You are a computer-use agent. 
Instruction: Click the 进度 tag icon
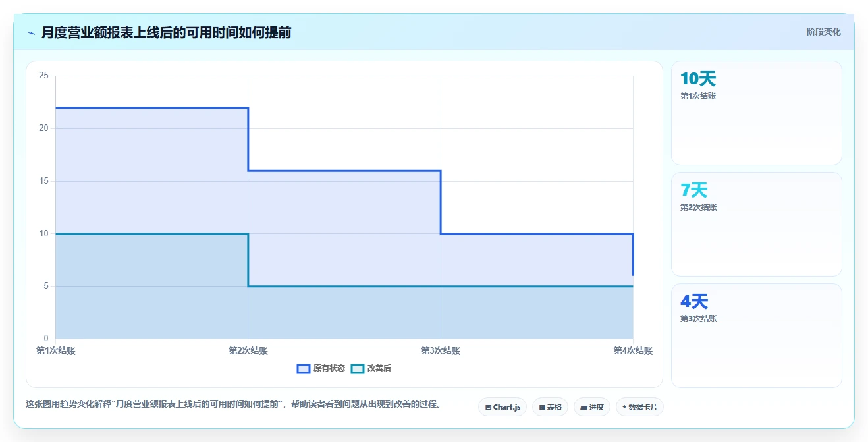[583, 407]
